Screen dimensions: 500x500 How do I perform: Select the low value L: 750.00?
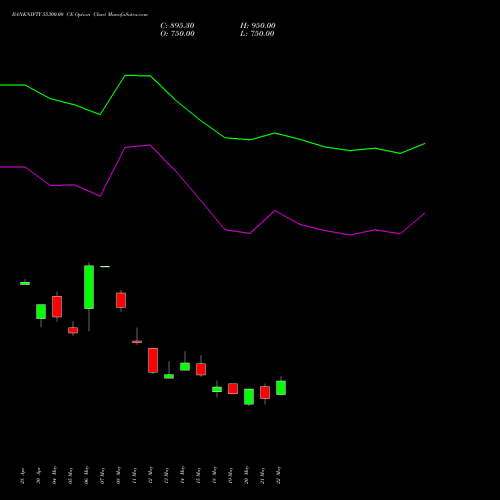pos(257,34)
